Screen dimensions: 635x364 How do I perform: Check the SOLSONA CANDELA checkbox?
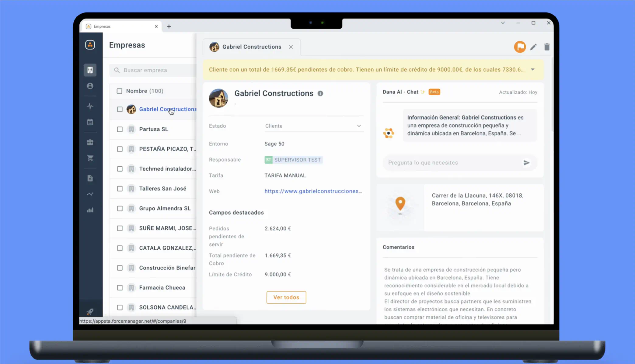coord(120,307)
